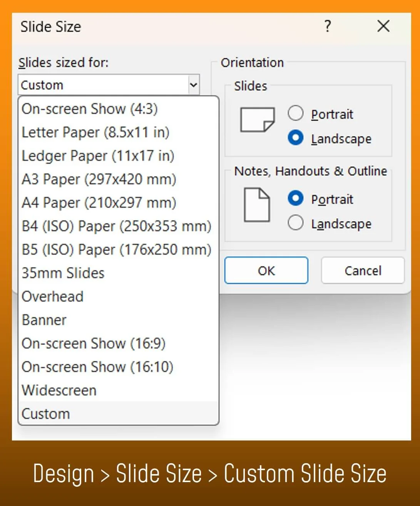420x506 pixels.
Task: Confirm with the OK button
Action: pos(266,271)
